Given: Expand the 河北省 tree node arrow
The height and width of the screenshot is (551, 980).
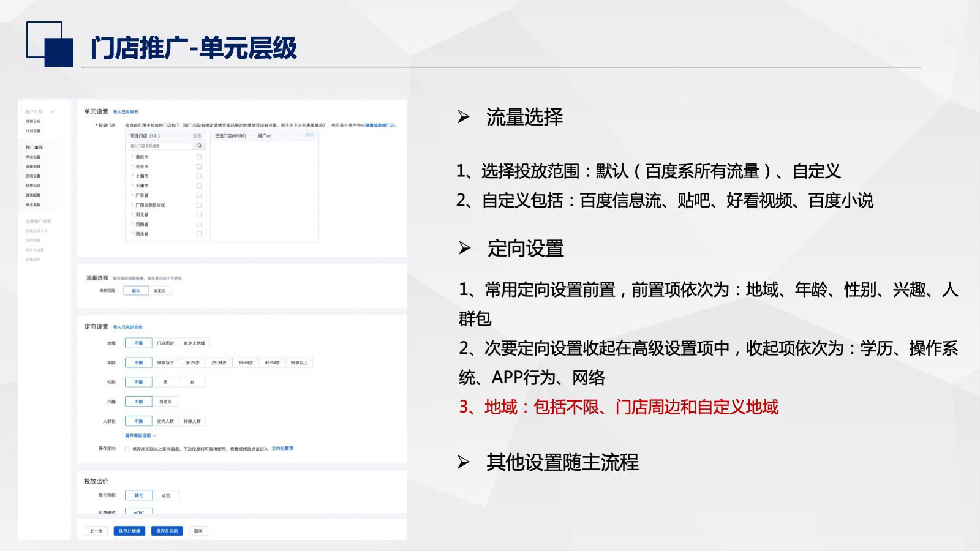Looking at the screenshot, I should (132, 215).
